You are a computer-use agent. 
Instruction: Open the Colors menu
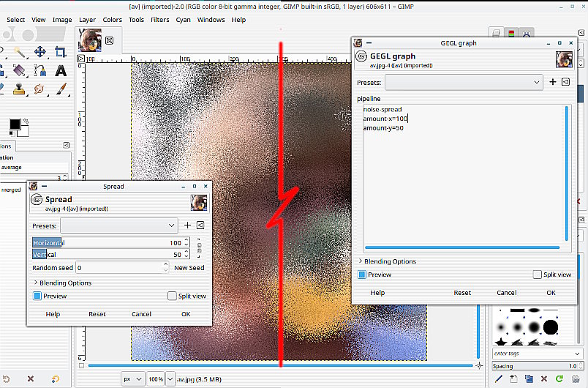(x=112, y=20)
